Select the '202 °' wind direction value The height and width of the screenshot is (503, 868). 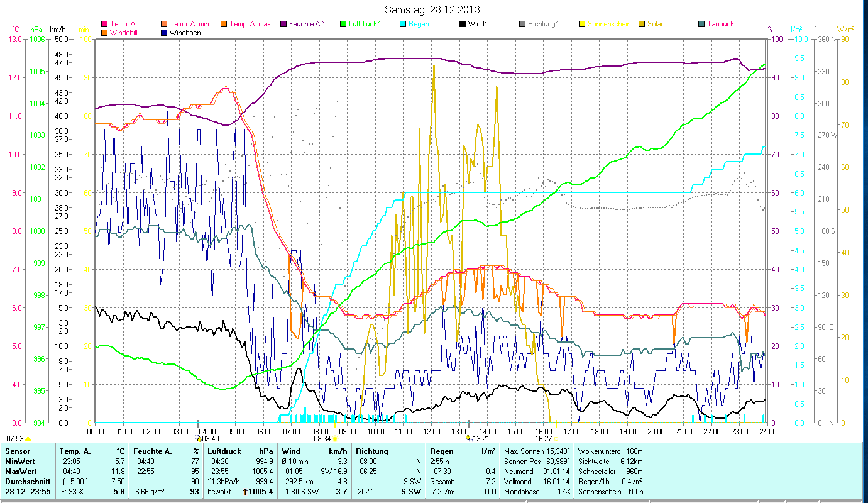tap(365, 491)
